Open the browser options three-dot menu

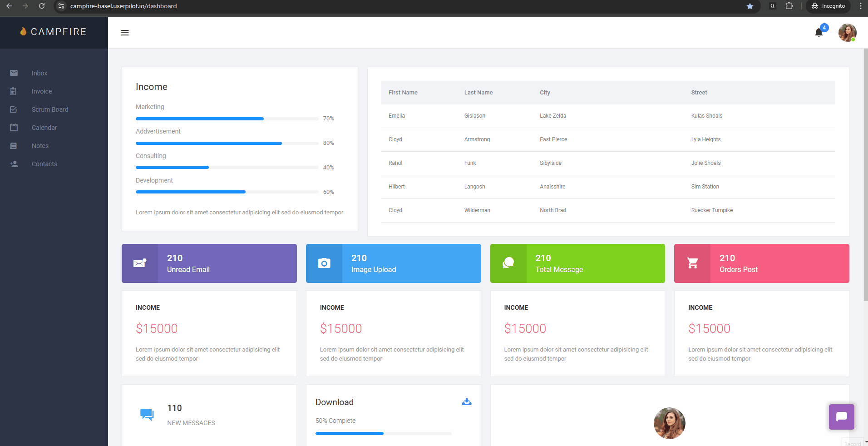(x=860, y=6)
